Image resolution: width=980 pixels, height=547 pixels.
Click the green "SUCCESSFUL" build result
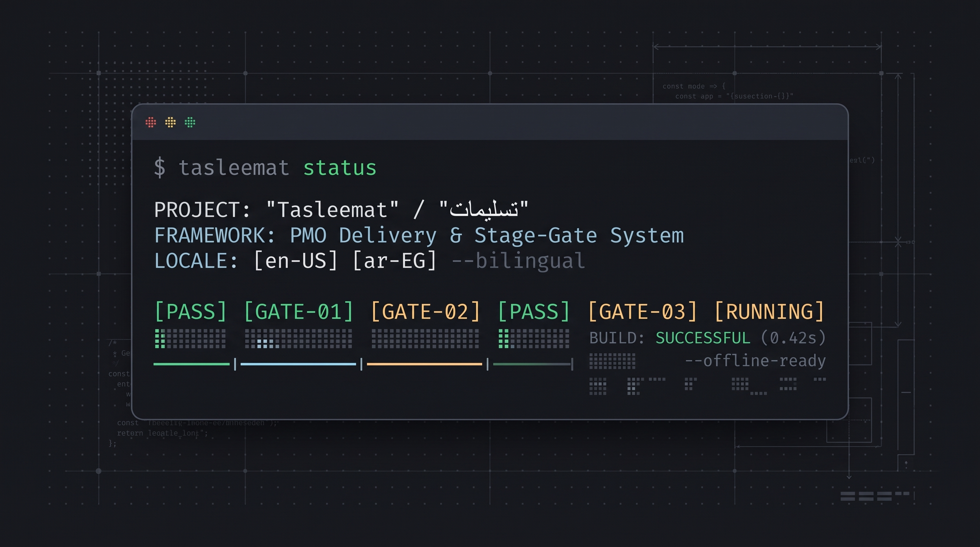point(703,338)
